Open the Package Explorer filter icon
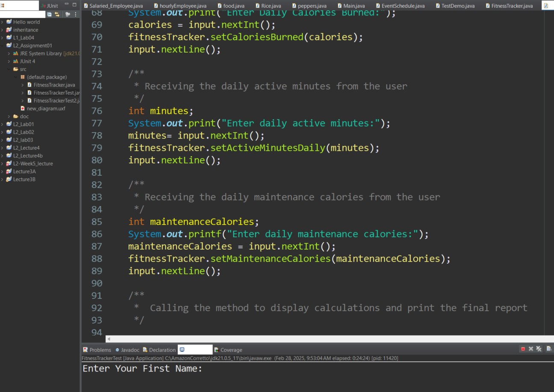Viewport: 554px width, 392px height. click(x=68, y=14)
